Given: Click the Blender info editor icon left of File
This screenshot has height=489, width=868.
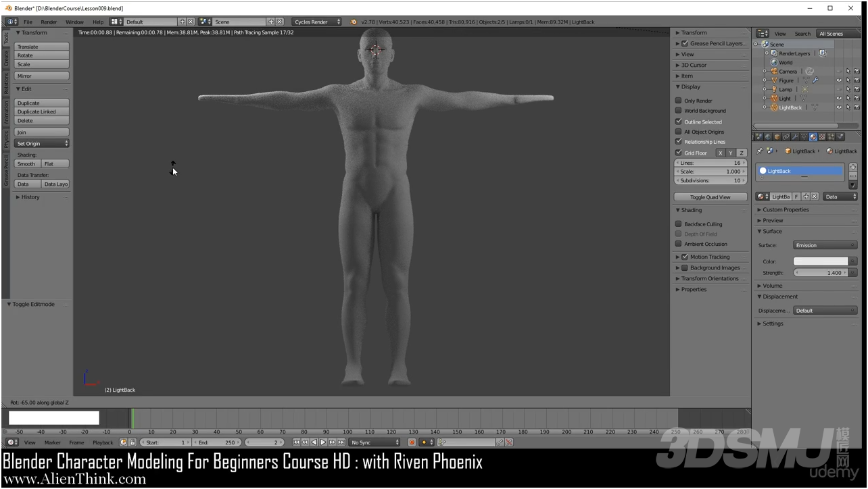Looking at the screenshot, I should [x=11, y=22].
